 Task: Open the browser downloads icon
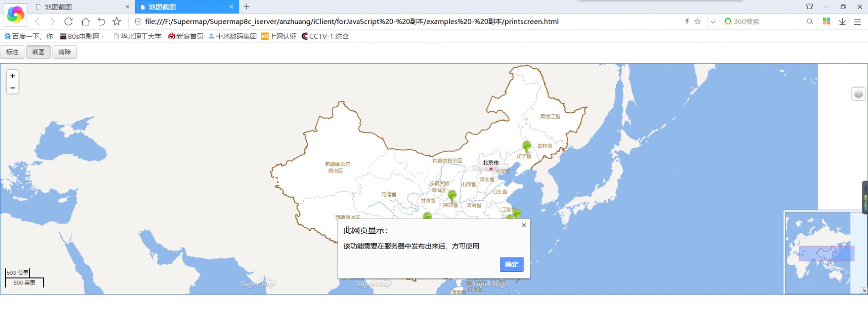pos(842,21)
